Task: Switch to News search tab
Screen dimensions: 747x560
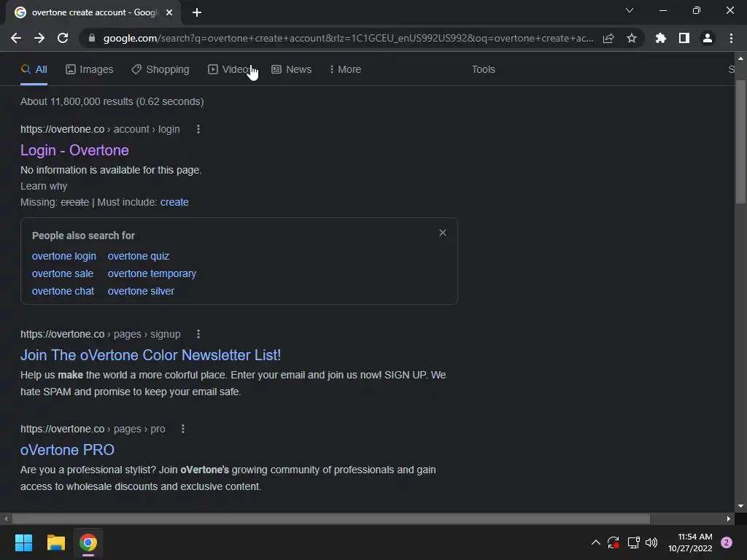Action: tap(292, 69)
